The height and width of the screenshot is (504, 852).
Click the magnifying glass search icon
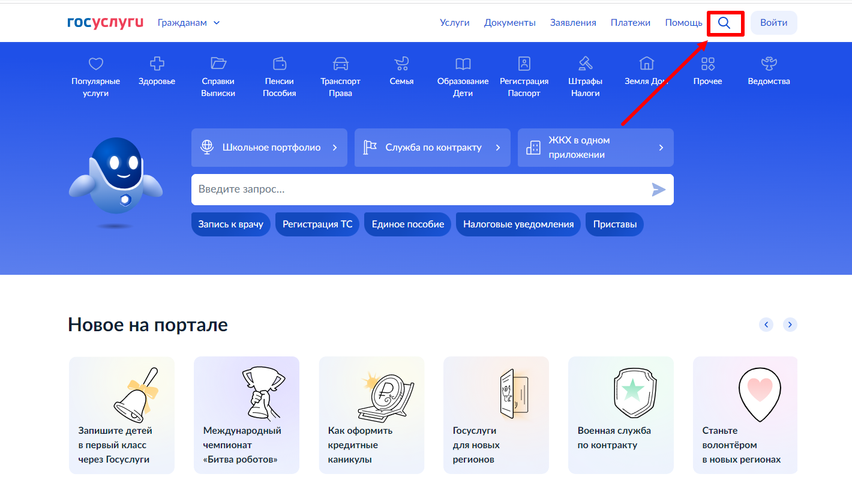pyautogui.click(x=724, y=23)
